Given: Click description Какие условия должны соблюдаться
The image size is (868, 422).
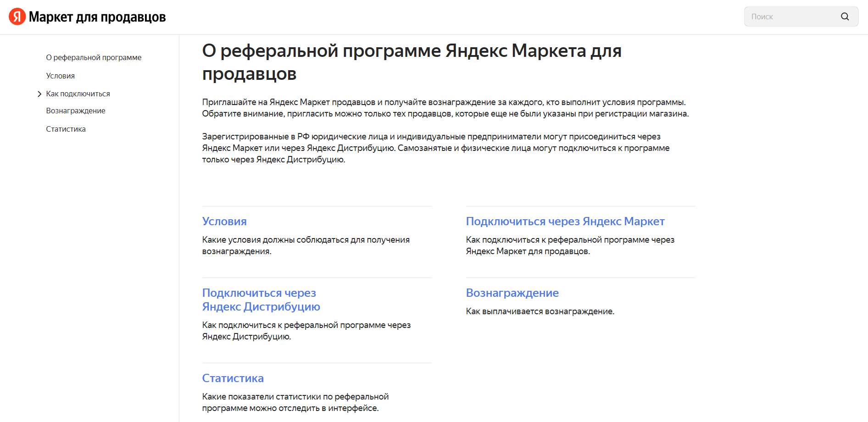Looking at the screenshot, I should pyautogui.click(x=306, y=245).
